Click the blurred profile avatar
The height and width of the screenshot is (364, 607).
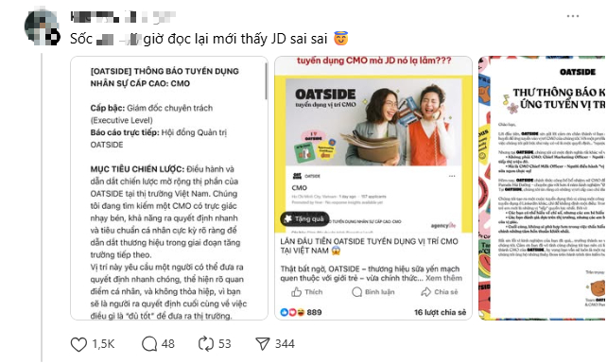(42, 27)
